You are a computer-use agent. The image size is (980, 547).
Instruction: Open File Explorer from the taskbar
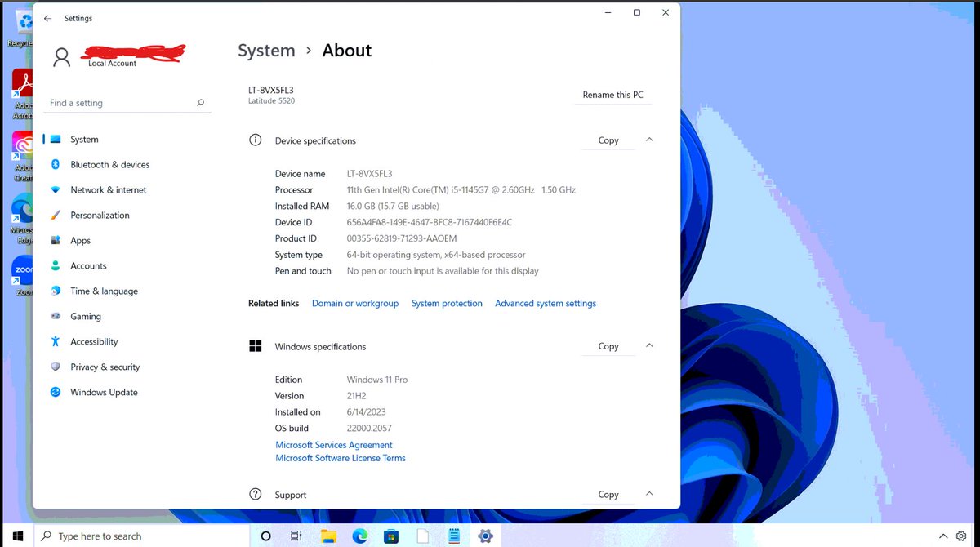pos(328,536)
